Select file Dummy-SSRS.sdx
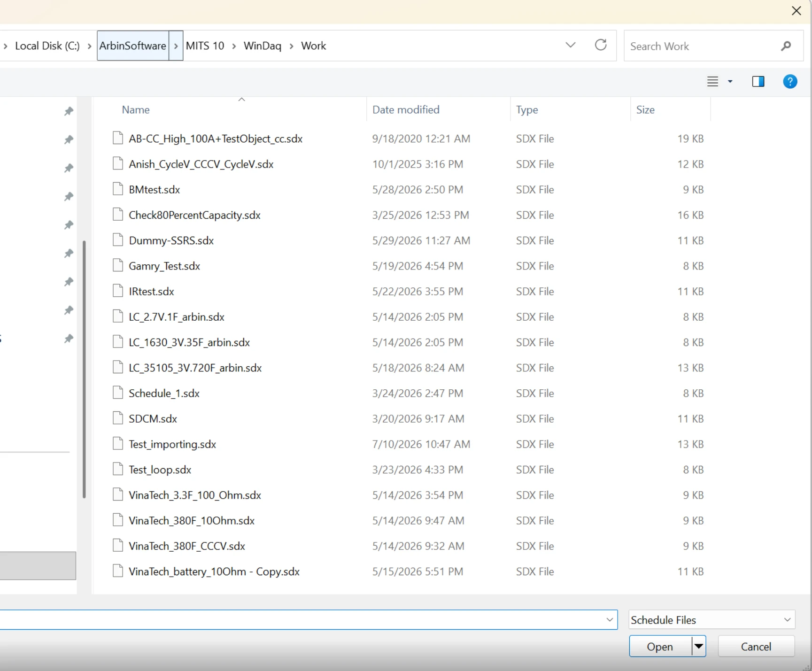Screen dimensions: 812x671 [171, 240]
